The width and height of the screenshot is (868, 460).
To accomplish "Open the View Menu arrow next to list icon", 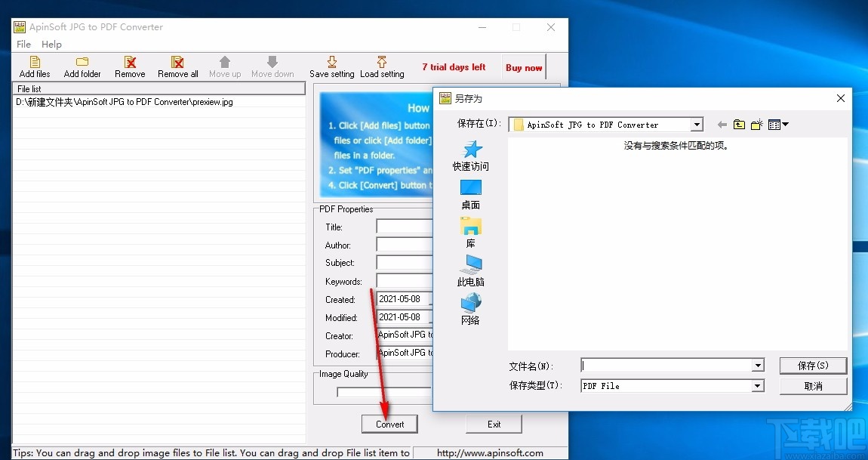I will click(x=785, y=124).
